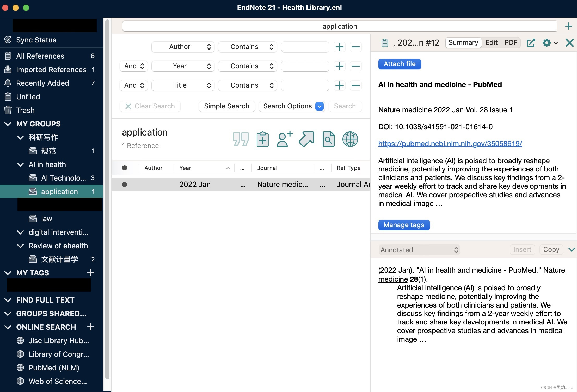This screenshot has width=577, height=392.
Task: Switch to the Edit tab
Action: point(491,42)
